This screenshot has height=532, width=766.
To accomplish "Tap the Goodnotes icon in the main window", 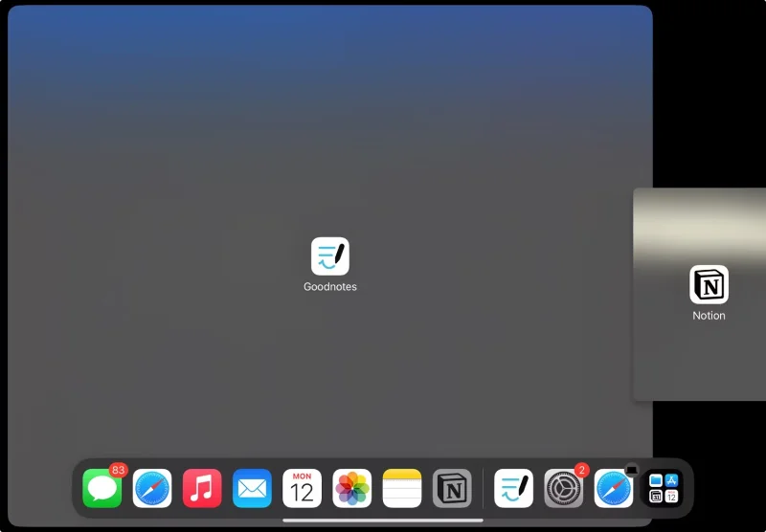I will (x=330, y=256).
